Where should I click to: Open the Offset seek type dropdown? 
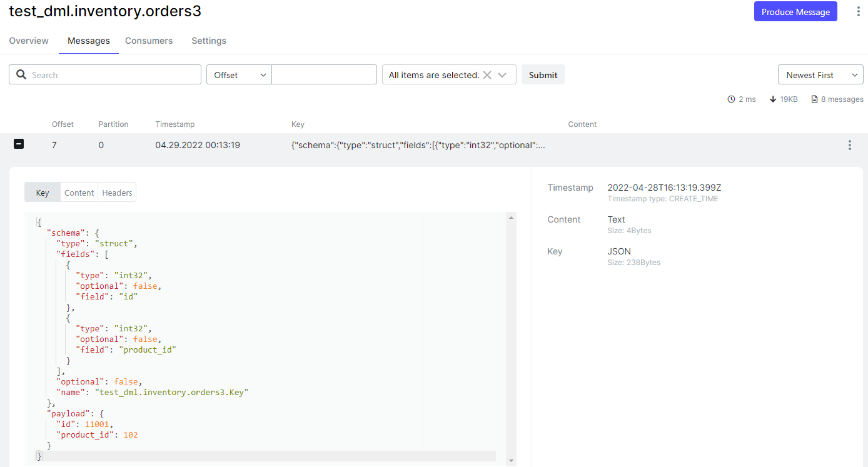pyautogui.click(x=239, y=74)
